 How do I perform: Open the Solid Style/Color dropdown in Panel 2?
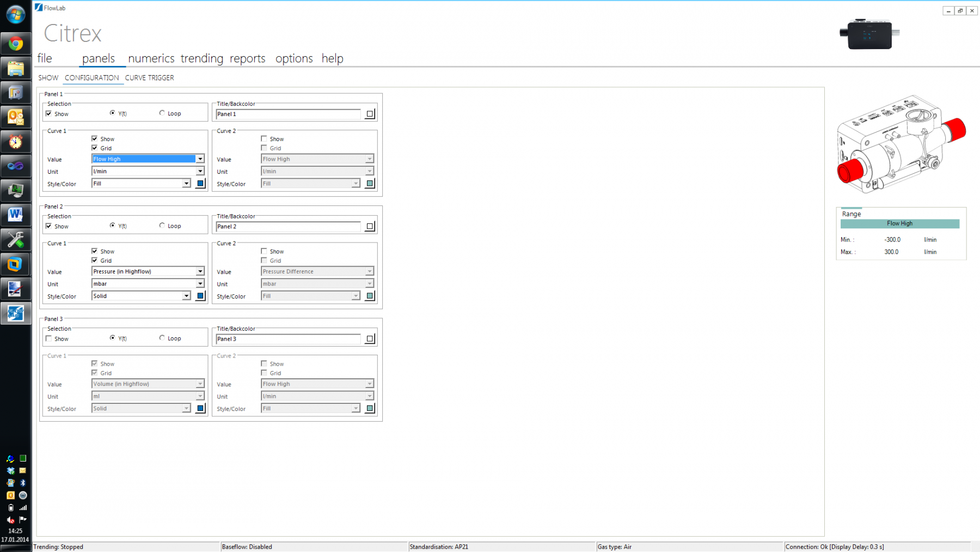[187, 295]
